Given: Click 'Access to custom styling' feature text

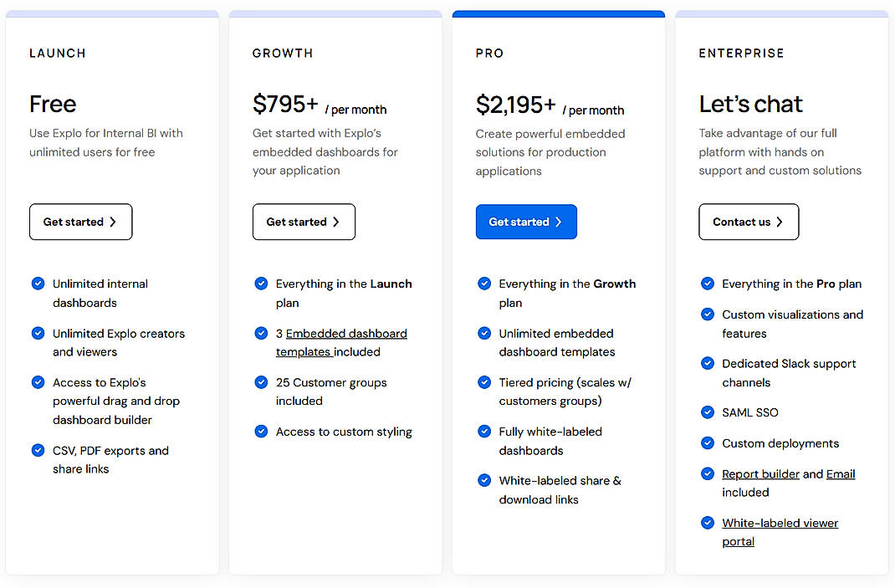Looking at the screenshot, I should click(x=344, y=432).
